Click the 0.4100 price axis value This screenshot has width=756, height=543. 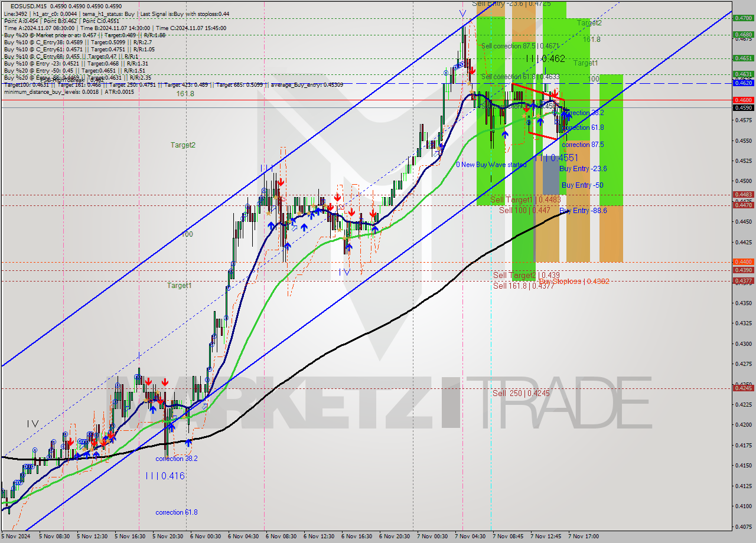pyautogui.click(x=742, y=506)
